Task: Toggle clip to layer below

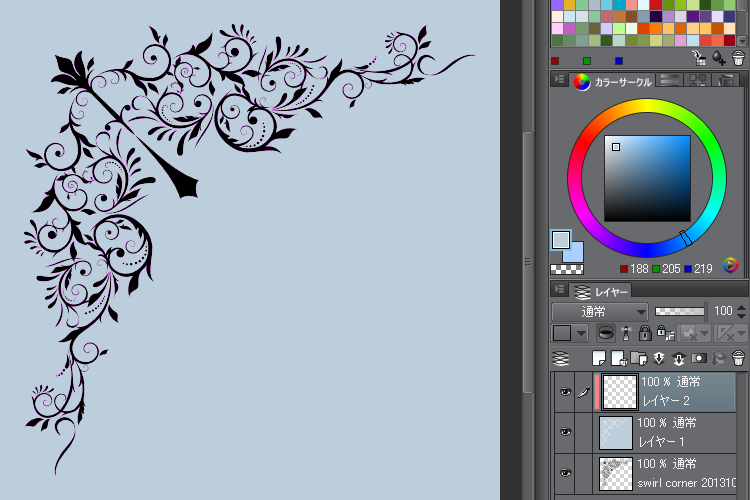Action: pos(606,333)
